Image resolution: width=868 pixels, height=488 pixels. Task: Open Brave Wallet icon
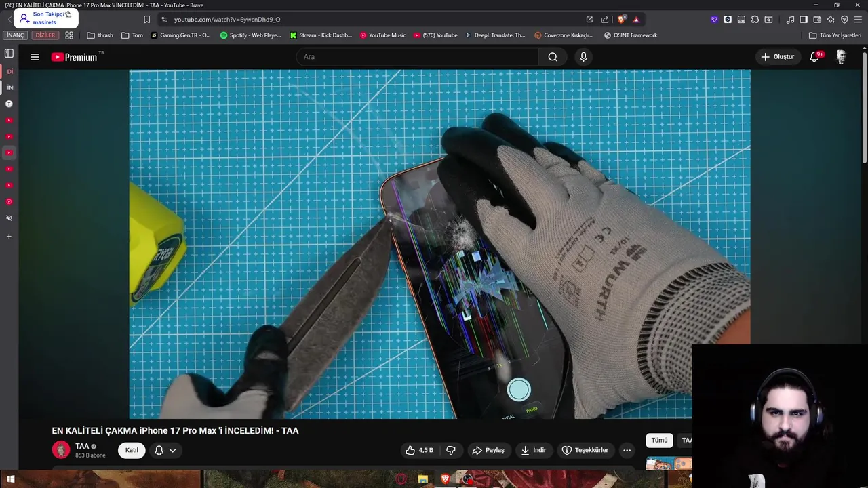[x=817, y=19]
